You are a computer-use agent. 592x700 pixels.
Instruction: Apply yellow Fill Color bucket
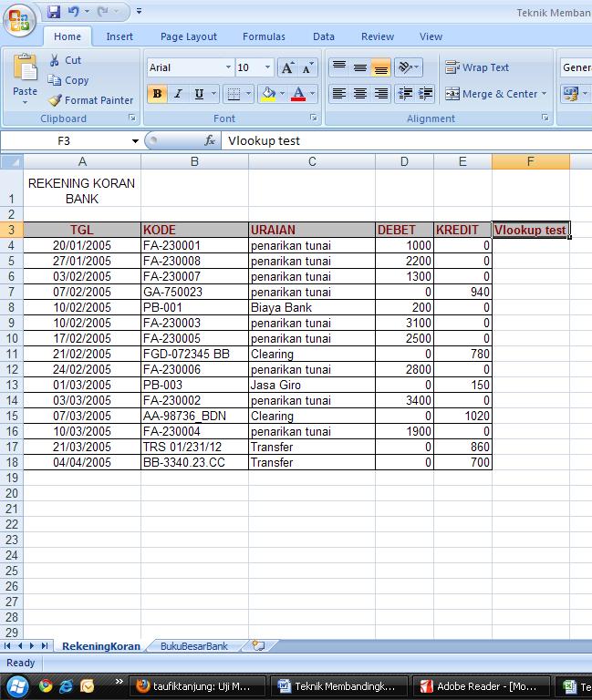pos(268,94)
